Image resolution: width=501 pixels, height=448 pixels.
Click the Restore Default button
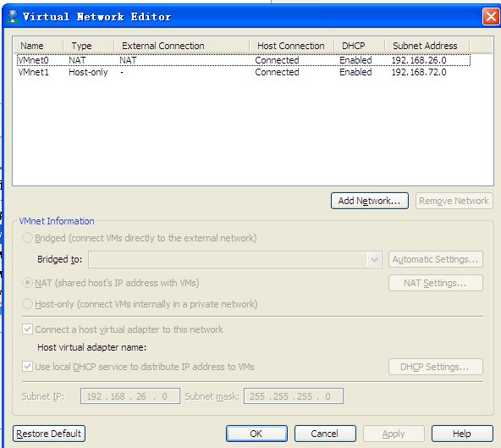[x=49, y=434]
